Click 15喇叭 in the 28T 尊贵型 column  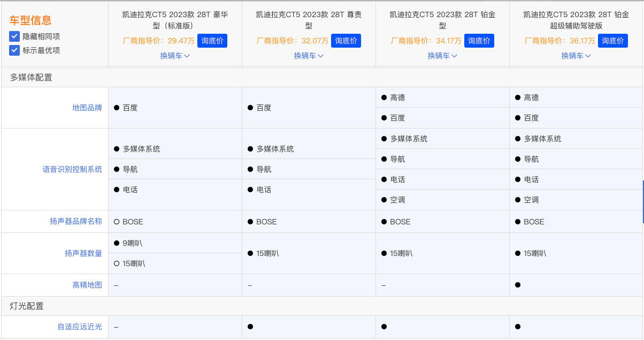(267, 253)
